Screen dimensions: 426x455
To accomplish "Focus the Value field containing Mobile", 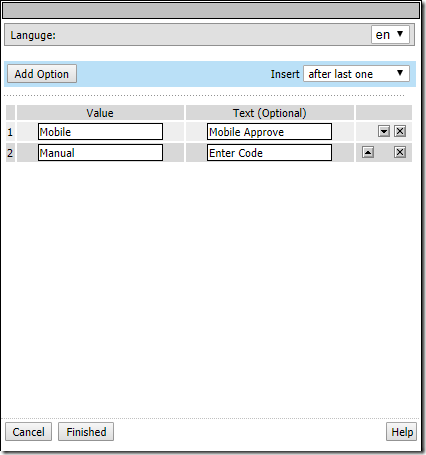I will tap(100, 132).
